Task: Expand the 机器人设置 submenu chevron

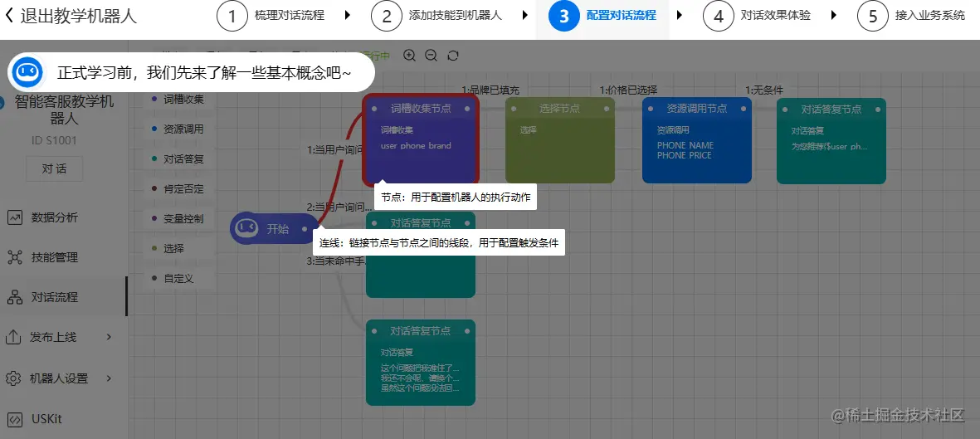Action: click(x=109, y=378)
